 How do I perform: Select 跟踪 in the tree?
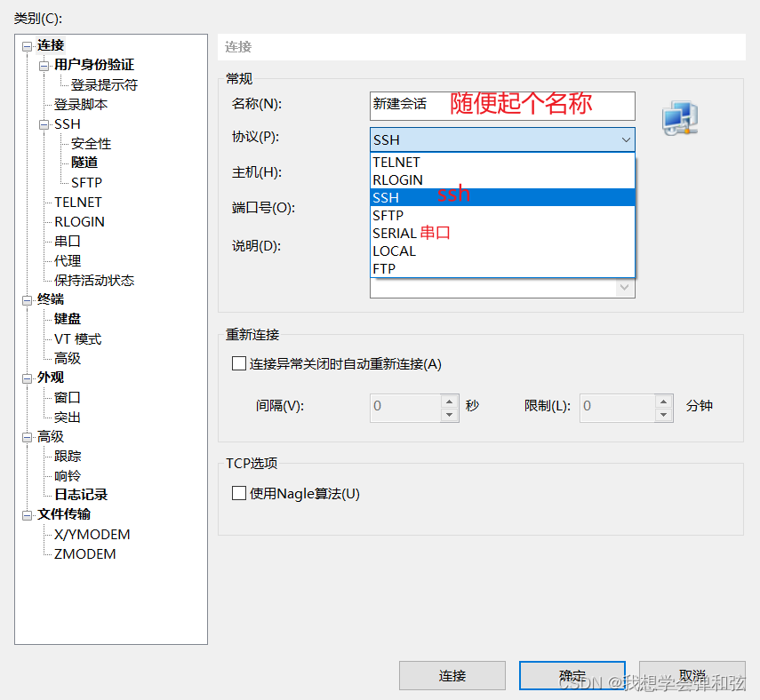[68, 456]
